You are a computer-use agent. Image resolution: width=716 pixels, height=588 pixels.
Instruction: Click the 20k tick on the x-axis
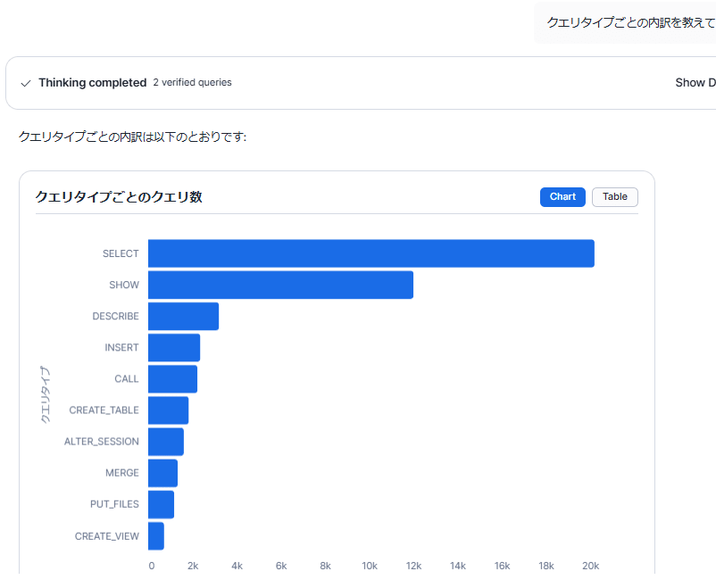(590, 566)
